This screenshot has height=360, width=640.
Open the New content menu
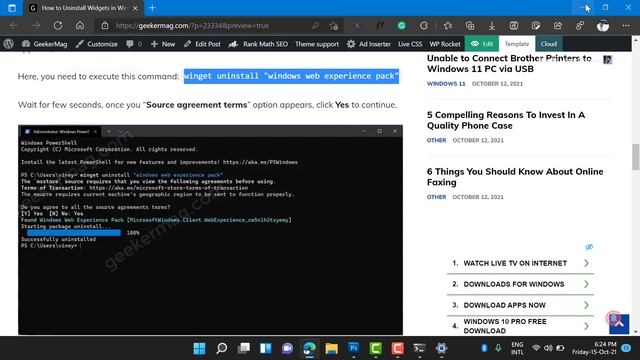tap(163, 44)
